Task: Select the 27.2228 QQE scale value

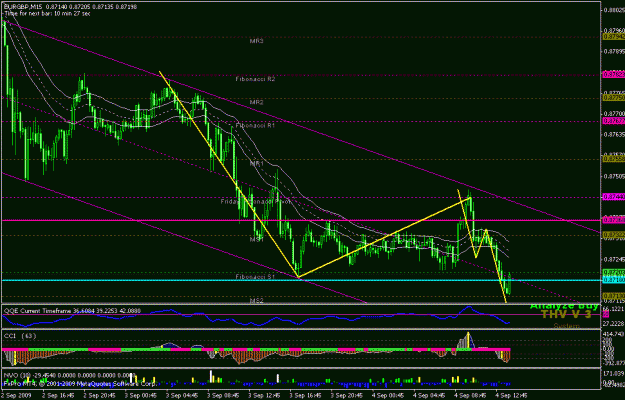Action: [x=614, y=324]
